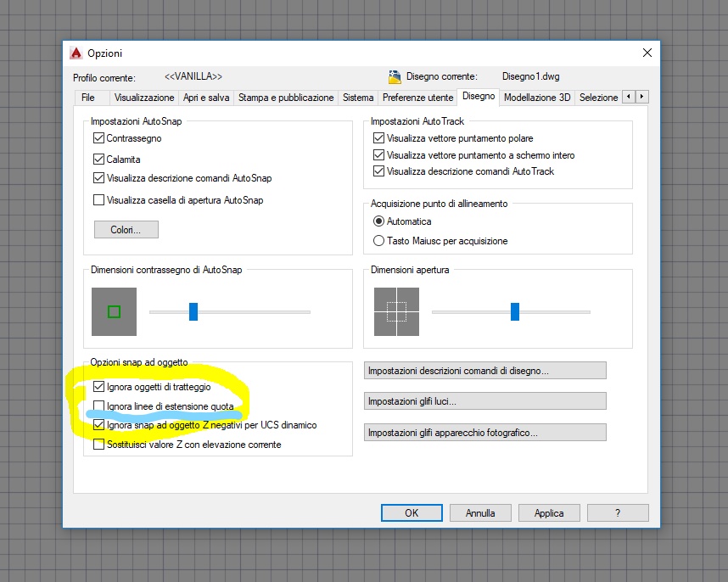Screen dimensions: 728x582
Task: Open the Modellazione 3D tab
Action: (x=537, y=98)
